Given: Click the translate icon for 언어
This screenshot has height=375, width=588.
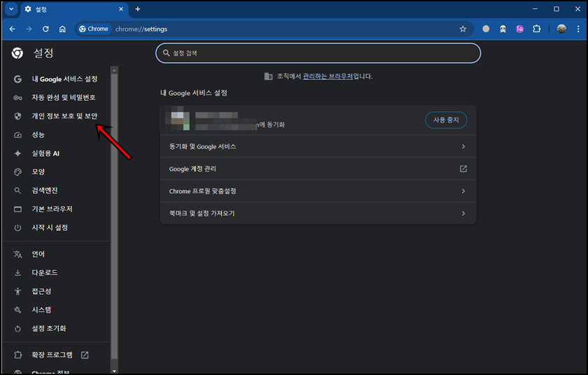Looking at the screenshot, I should pyautogui.click(x=17, y=255).
